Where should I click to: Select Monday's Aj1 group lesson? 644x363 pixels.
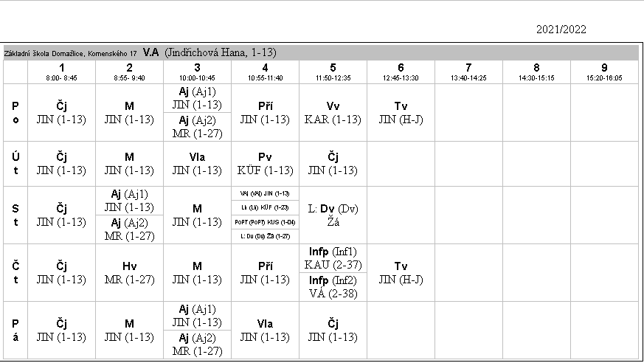[x=197, y=98]
